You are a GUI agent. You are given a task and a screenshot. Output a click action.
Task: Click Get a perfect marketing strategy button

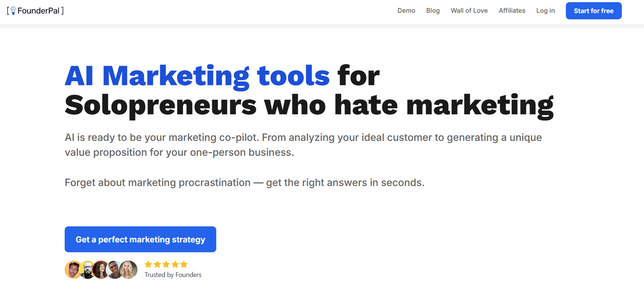tap(140, 239)
